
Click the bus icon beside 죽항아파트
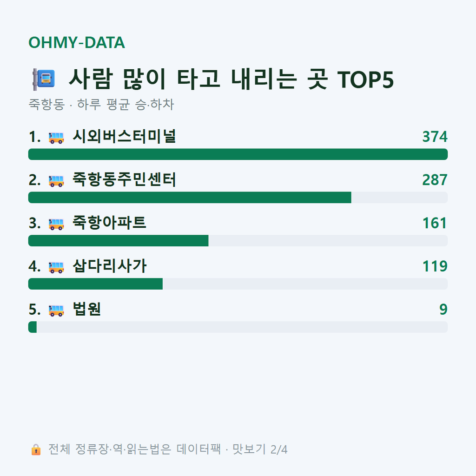[56, 224]
